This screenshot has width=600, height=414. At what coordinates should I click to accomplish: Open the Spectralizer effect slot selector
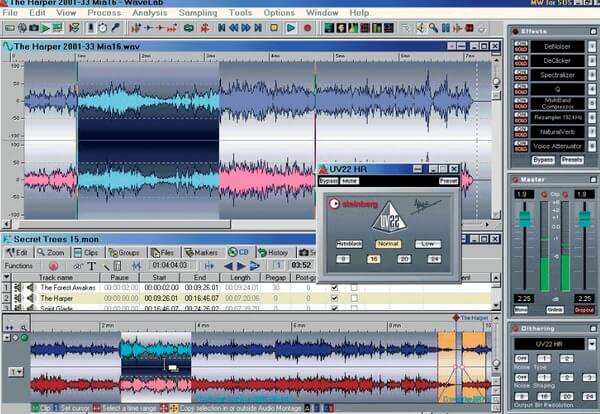[x=557, y=75]
